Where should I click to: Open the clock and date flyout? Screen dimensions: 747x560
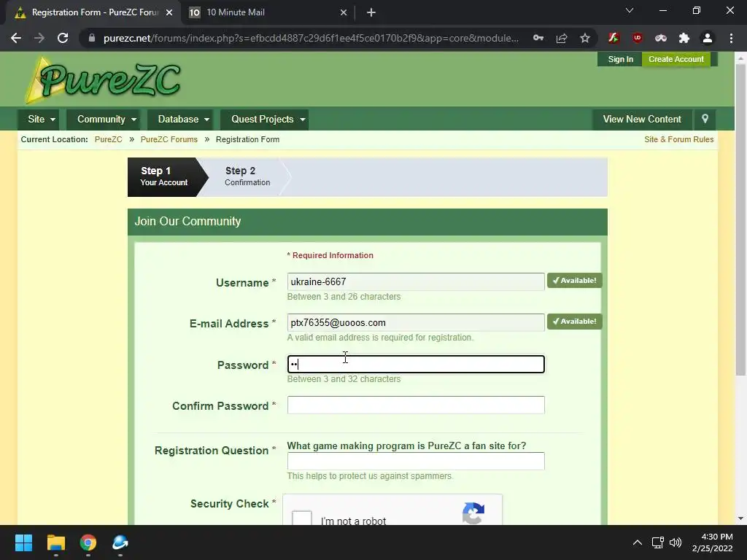tap(712, 542)
